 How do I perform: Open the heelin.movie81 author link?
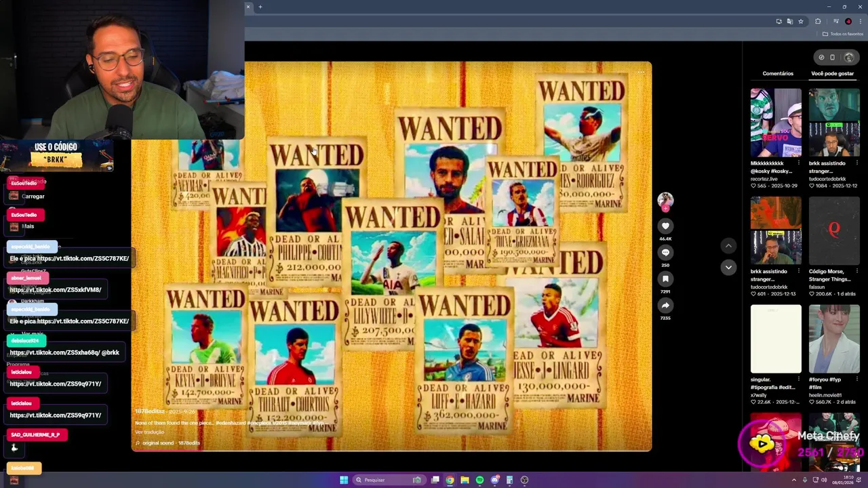(827, 395)
